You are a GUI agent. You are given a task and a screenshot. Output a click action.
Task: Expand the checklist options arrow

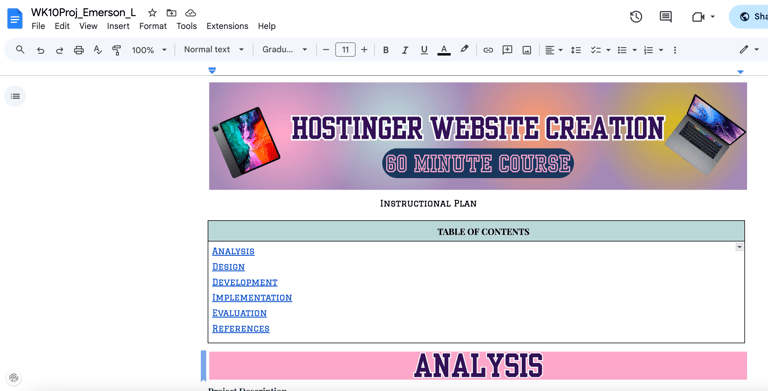[x=608, y=50]
